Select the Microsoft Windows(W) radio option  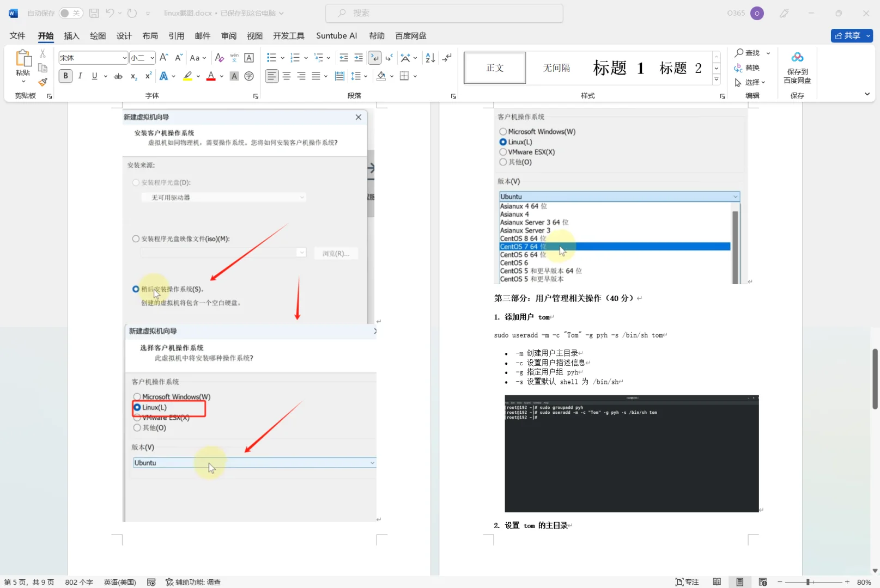point(137,396)
